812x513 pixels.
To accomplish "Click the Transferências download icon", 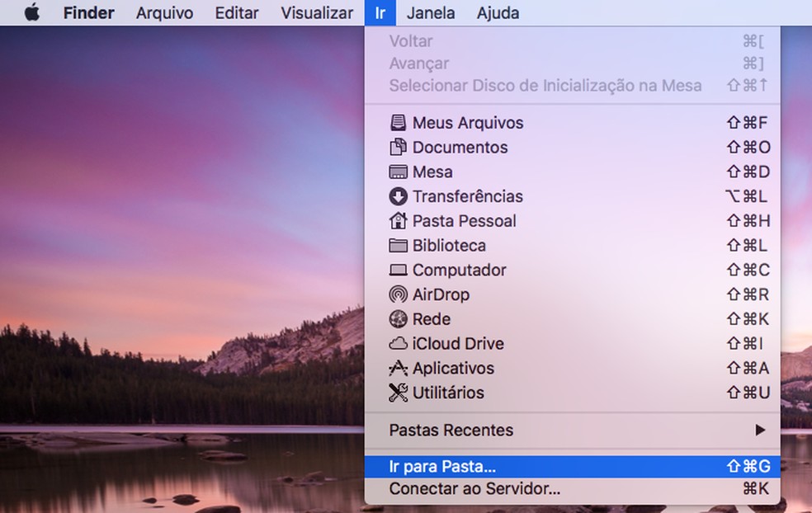I will click(398, 196).
